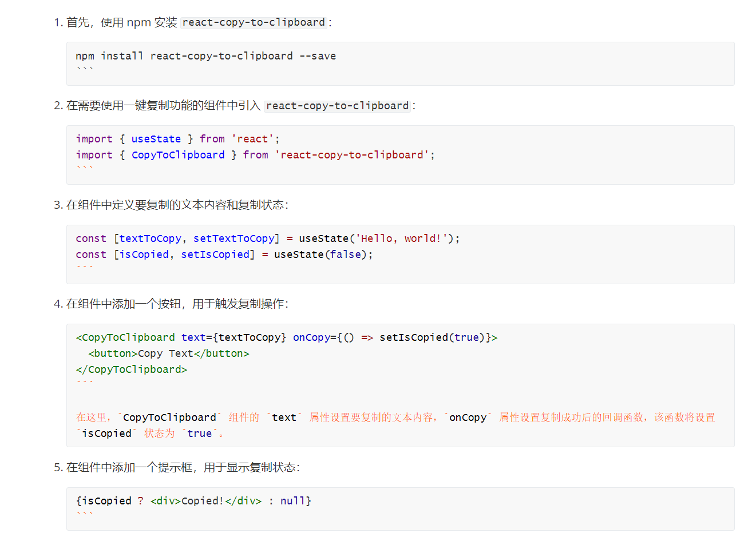
Task: Click setTextToCopy in the const declaration
Action: (233, 238)
